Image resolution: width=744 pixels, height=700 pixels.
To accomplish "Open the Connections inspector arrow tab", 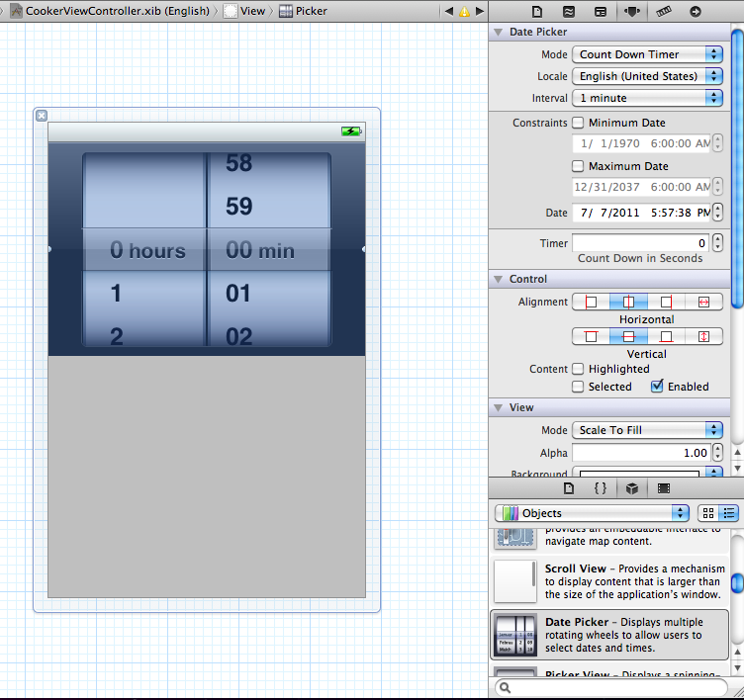I will point(696,12).
